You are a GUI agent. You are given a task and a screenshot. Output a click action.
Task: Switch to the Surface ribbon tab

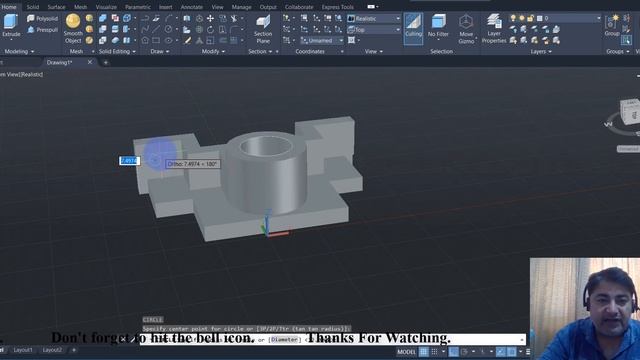click(x=56, y=7)
